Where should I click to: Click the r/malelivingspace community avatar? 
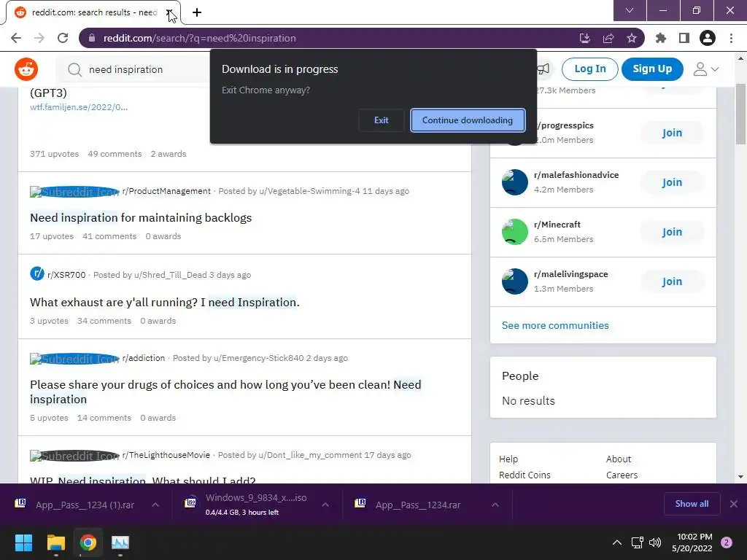[x=514, y=281]
